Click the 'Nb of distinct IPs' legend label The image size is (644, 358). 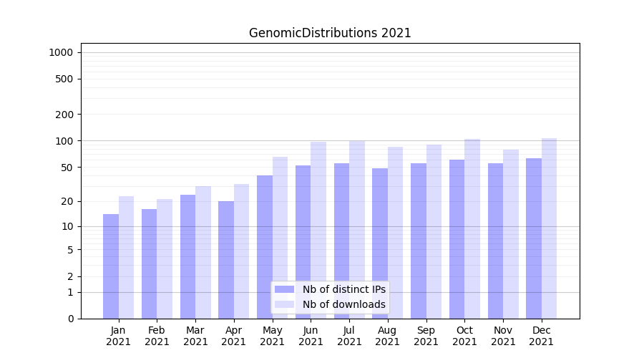coord(343,289)
